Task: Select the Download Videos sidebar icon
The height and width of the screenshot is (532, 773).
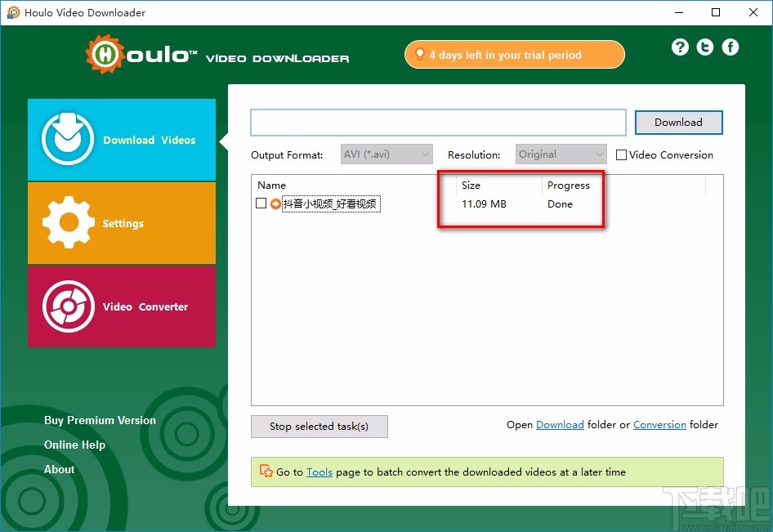Action: 67,139
